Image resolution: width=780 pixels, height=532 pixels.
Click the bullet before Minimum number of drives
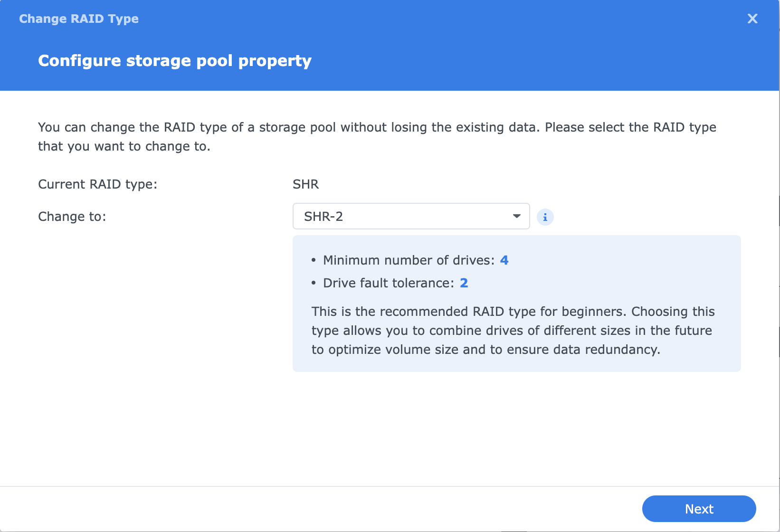(314, 260)
